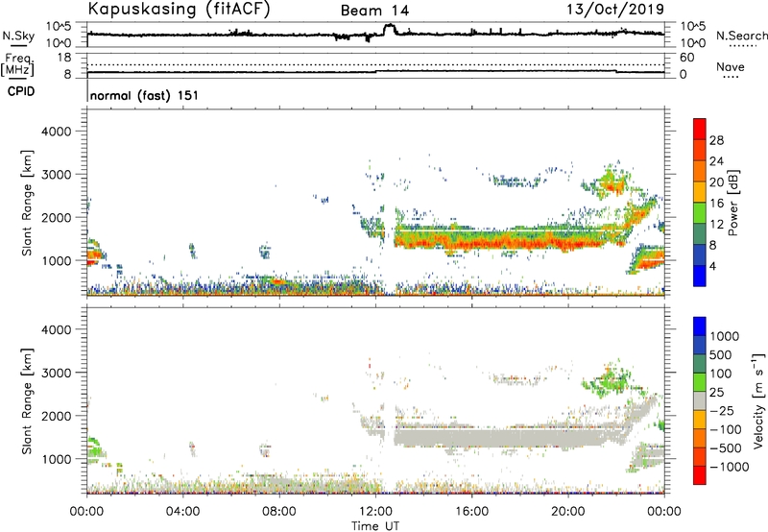Click the Velocity [m s-1] colorbar label
The height and width of the screenshot is (532, 768).
pos(758,399)
